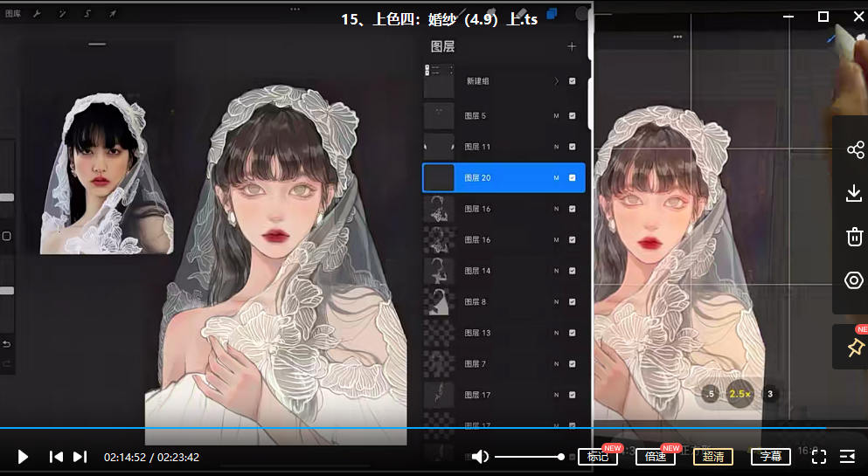Open the 超清 quality selector
The image size is (868, 476).
pos(713,457)
